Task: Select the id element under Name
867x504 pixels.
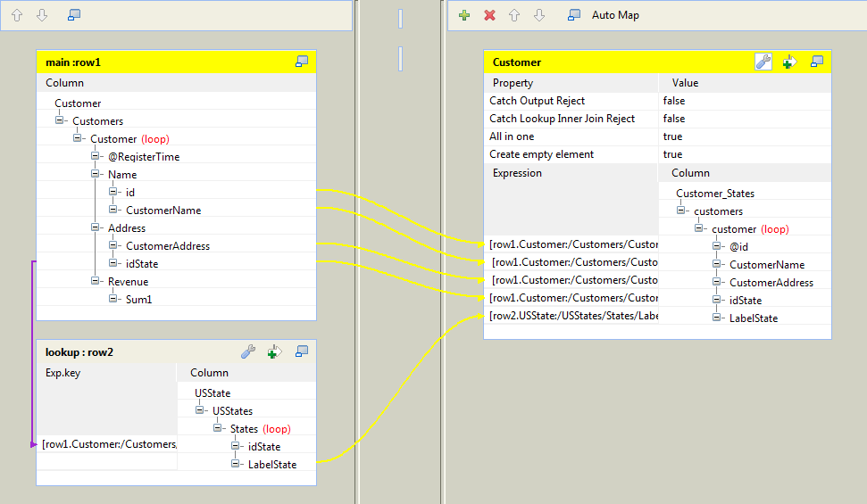Action: [130, 193]
